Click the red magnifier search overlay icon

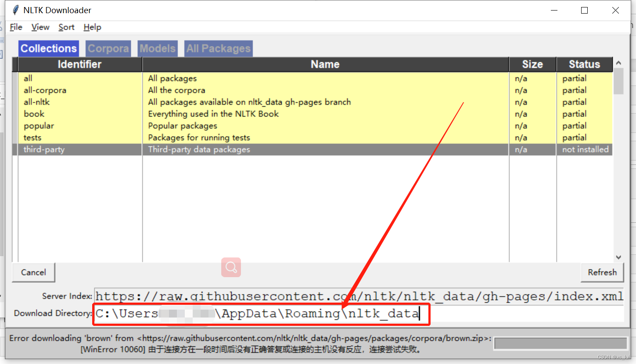231,267
